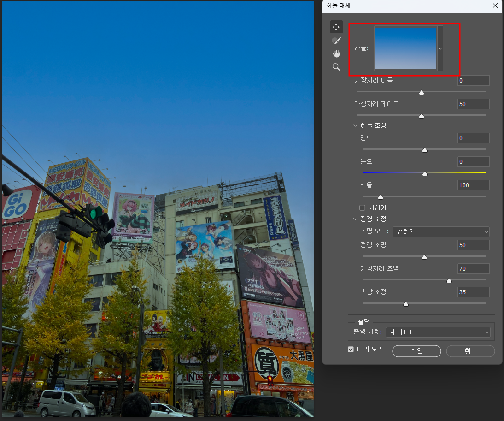
Task: Click the 조명 모드 label
Action: [x=374, y=231]
